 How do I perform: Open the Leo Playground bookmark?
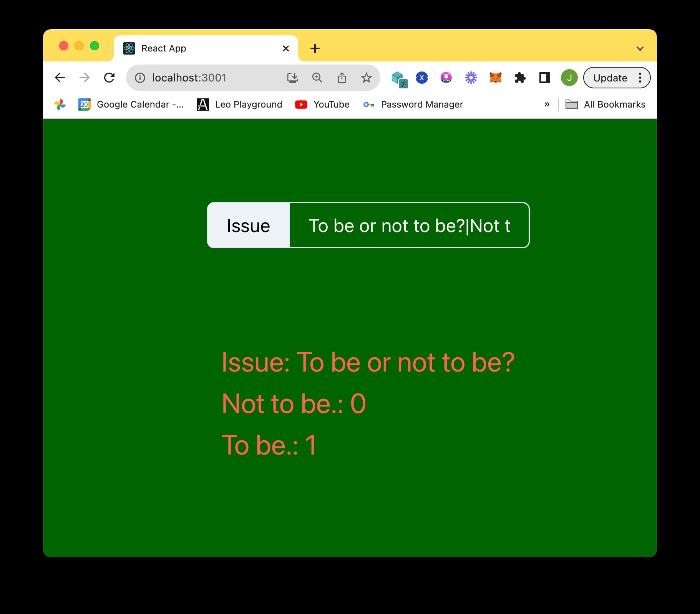coord(239,105)
